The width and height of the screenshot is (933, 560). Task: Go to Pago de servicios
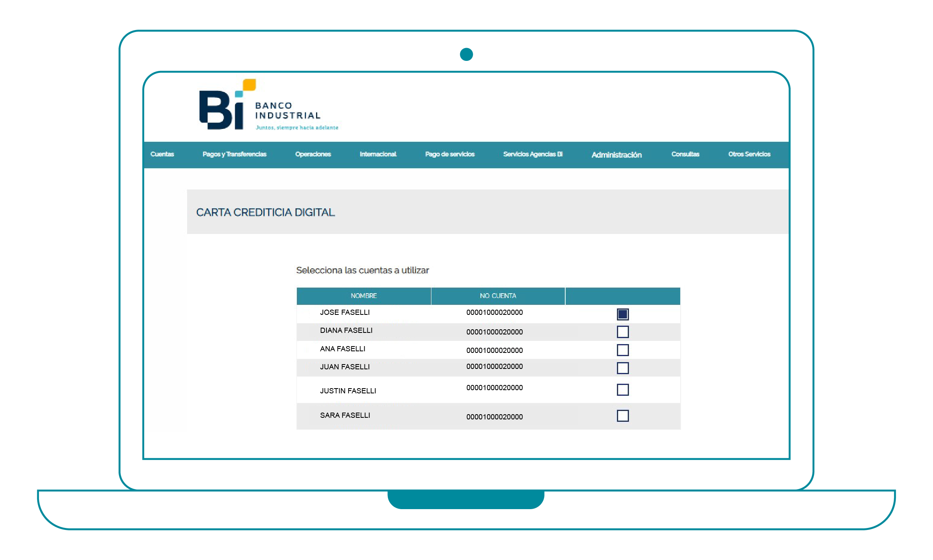(x=449, y=154)
